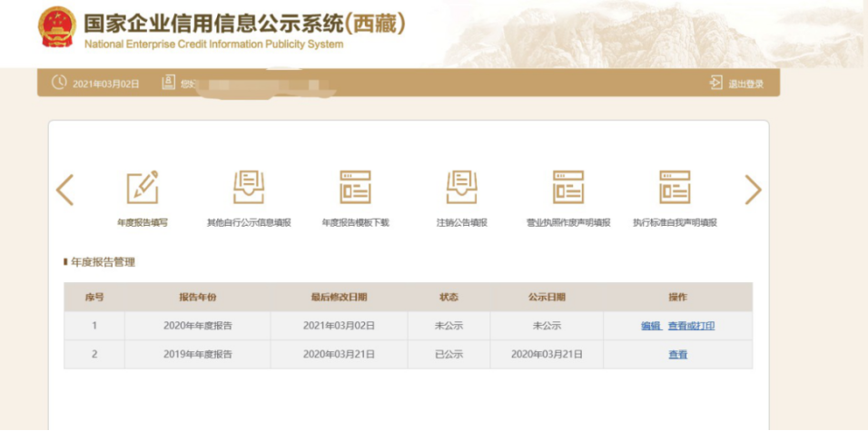Select the 年度报告模板下载 label
The height and width of the screenshot is (431, 868).
pos(355,223)
